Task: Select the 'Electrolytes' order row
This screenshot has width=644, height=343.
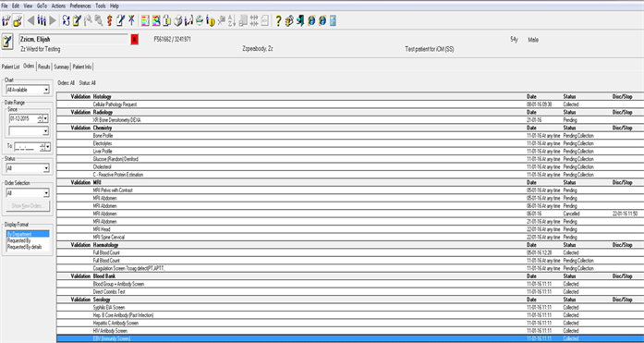Action: pyautogui.click(x=350, y=143)
